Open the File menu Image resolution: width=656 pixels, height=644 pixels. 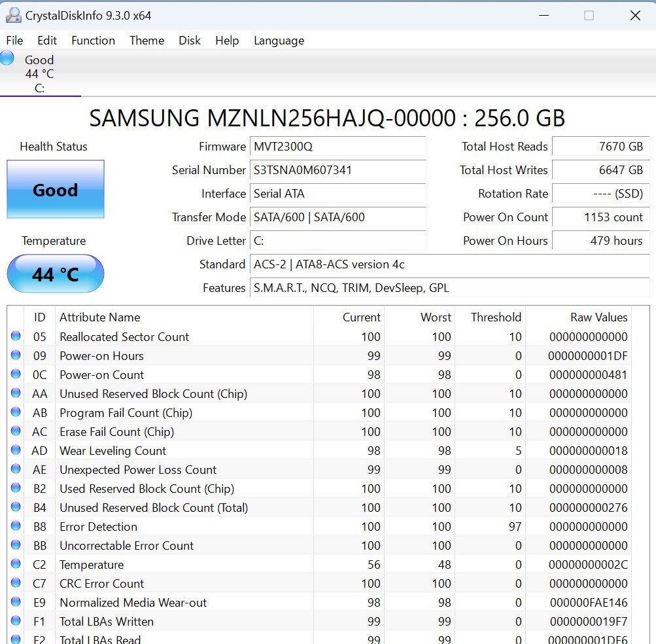14,41
